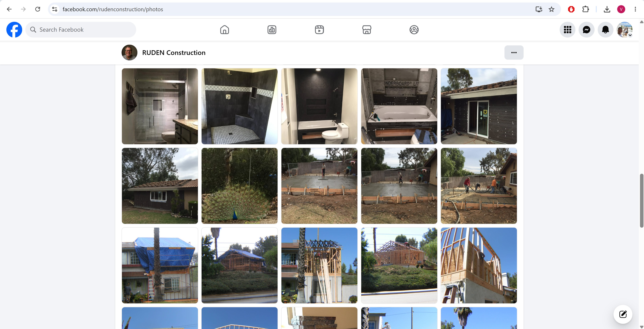Open the Chrome profile avatar V
The image size is (644, 329).
[x=621, y=9]
